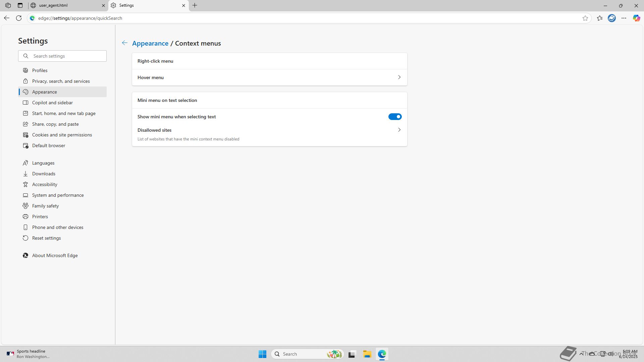Turn off Show mini menu when selecting text
This screenshot has height=362, width=644.
395,117
